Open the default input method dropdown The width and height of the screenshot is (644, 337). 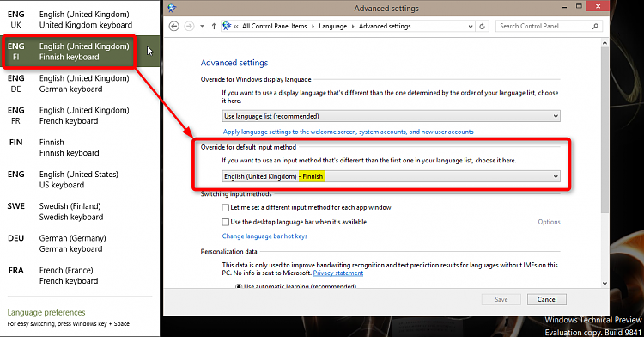pos(391,176)
